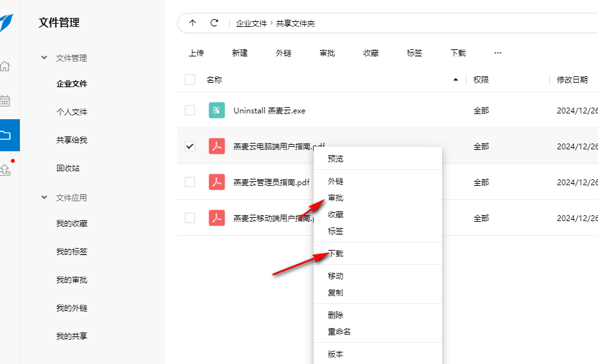Toggle name column sort arrow
598x364 pixels.
(x=456, y=79)
